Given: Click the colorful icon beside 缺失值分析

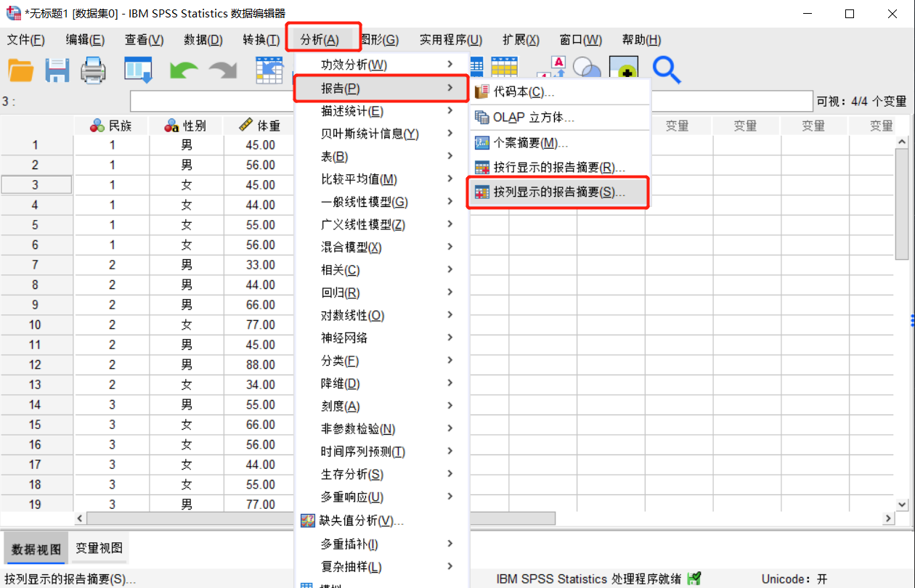Looking at the screenshot, I should (x=307, y=520).
